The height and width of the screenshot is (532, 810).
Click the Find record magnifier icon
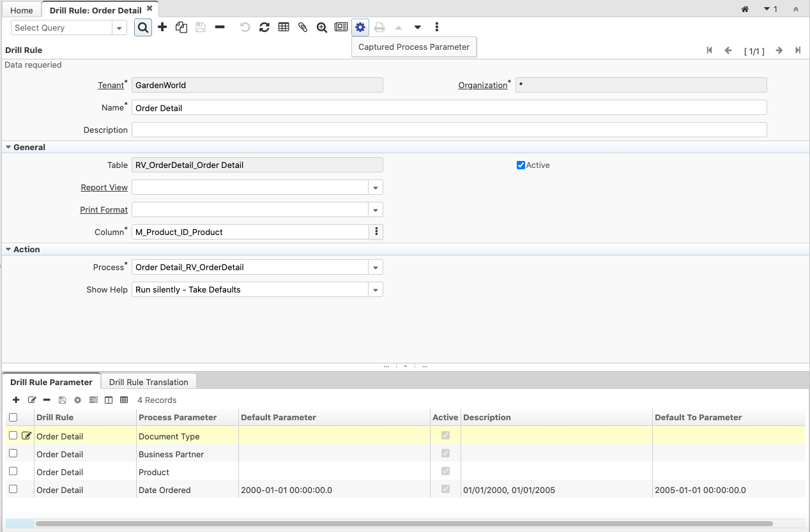click(x=143, y=27)
